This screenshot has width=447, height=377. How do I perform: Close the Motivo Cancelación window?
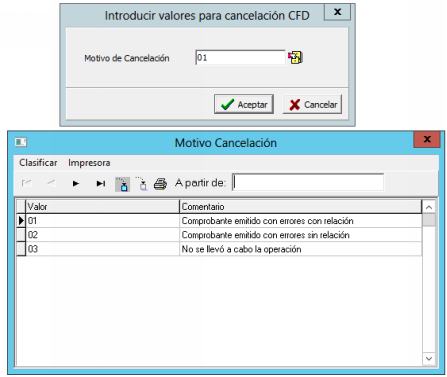pyautogui.click(x=427, y=139)
